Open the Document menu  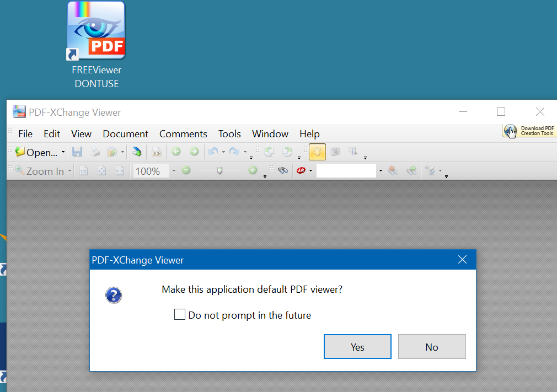[125, 134]
